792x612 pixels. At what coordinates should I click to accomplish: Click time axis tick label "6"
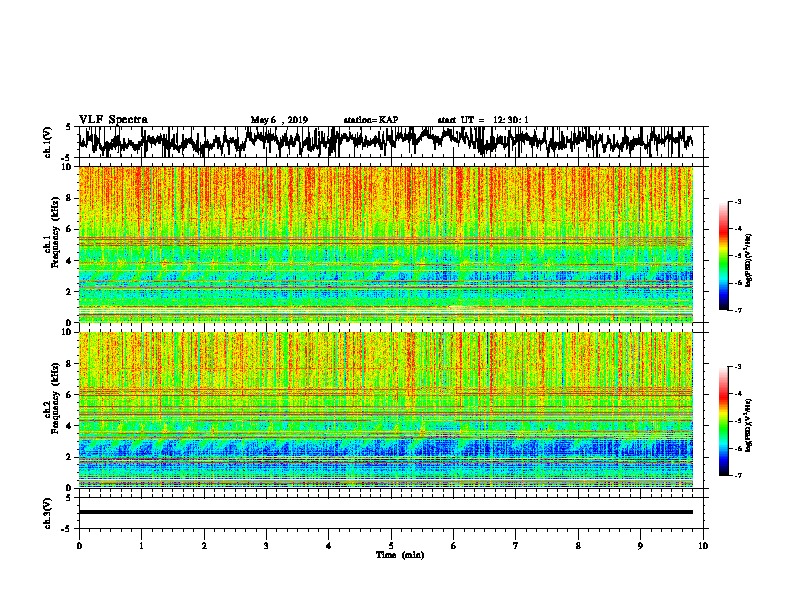pos(453,546)
